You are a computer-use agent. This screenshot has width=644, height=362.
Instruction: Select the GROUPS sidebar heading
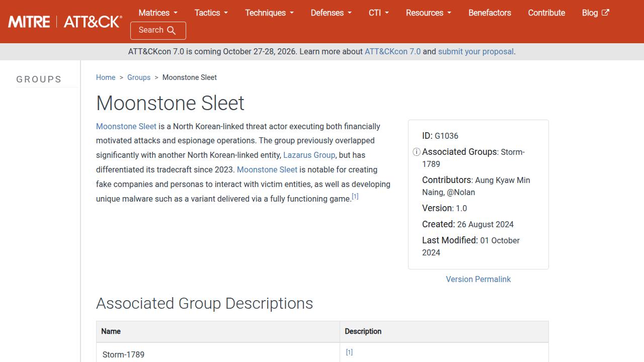click(39, 79)
